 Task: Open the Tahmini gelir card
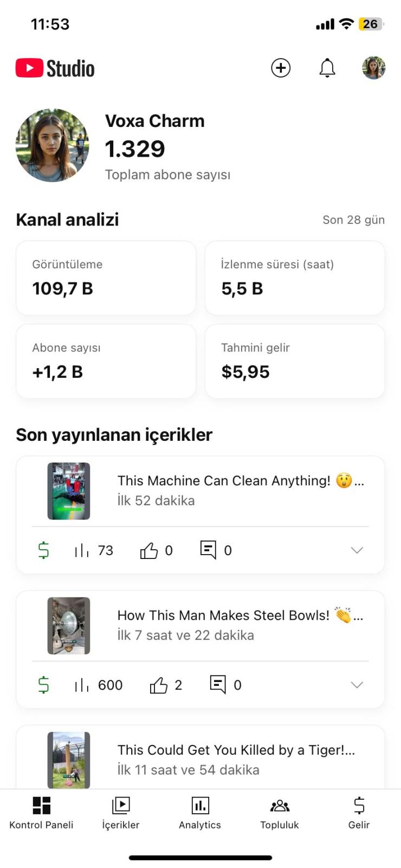295,362
